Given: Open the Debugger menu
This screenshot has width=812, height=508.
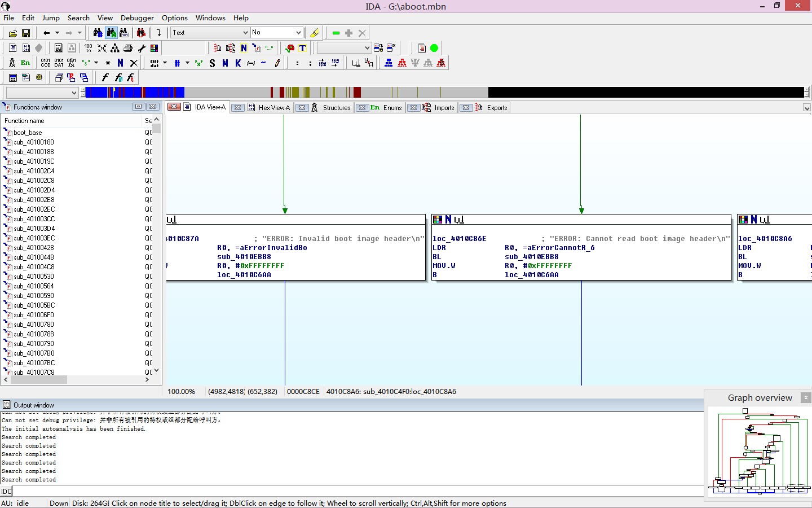Looking at the screenshot, I should coord(137,18).
